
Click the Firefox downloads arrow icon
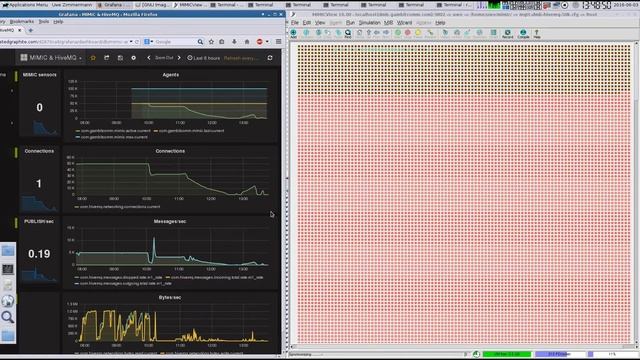234,42
